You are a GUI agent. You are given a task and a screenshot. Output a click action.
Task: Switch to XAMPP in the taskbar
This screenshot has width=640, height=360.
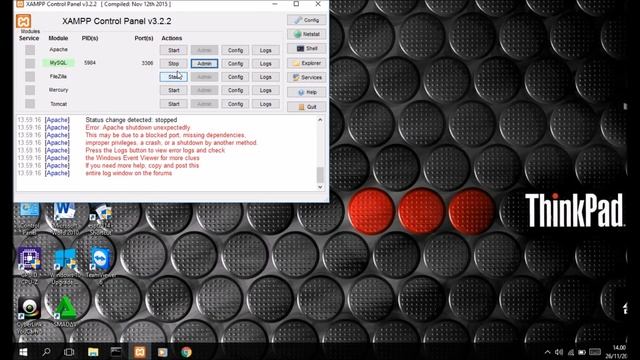point(140,352)
